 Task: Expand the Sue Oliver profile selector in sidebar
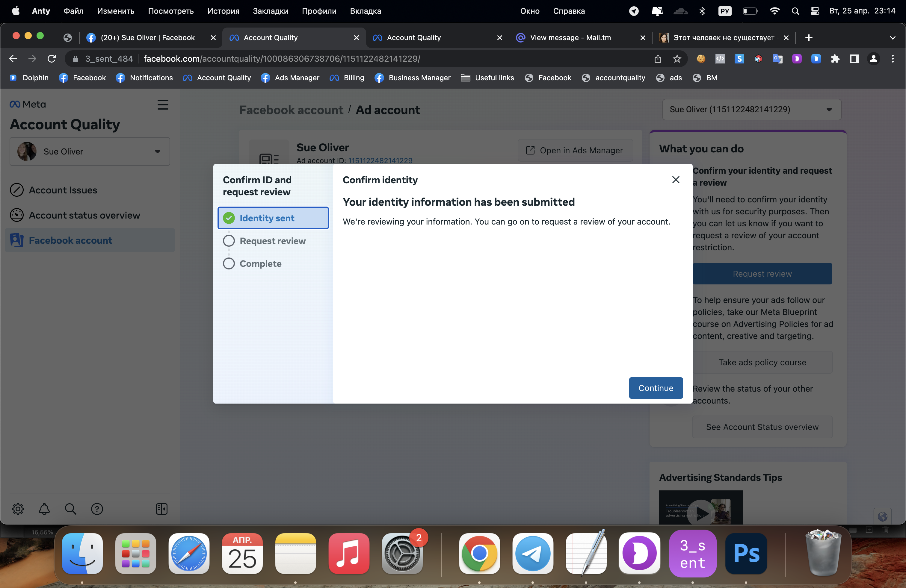pyautogui.click(x=90, y=151)
